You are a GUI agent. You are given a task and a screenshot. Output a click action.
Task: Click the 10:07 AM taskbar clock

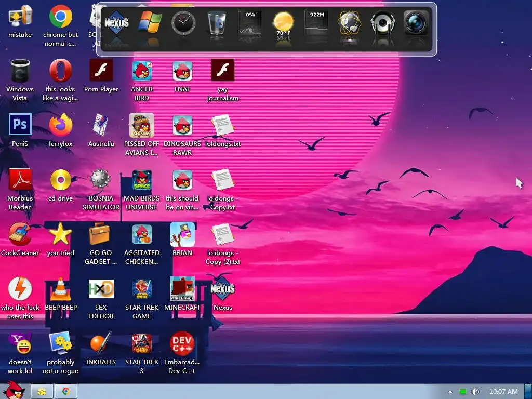point(503,392)
